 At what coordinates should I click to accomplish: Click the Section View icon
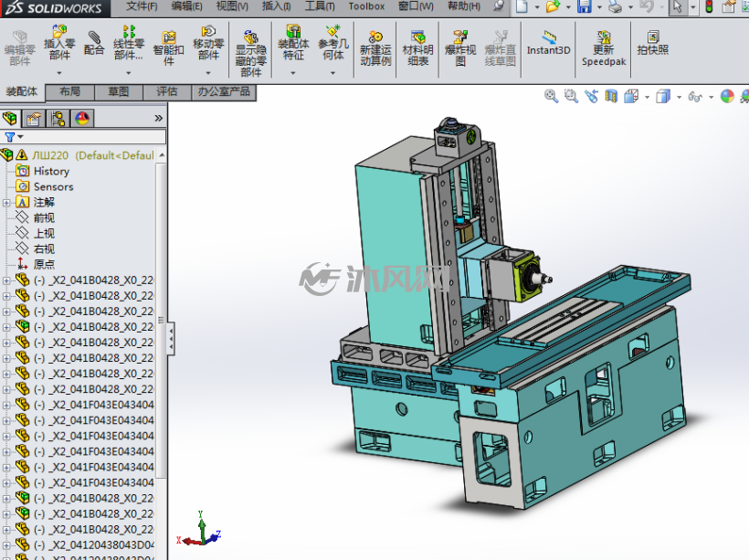click(611, 96)
